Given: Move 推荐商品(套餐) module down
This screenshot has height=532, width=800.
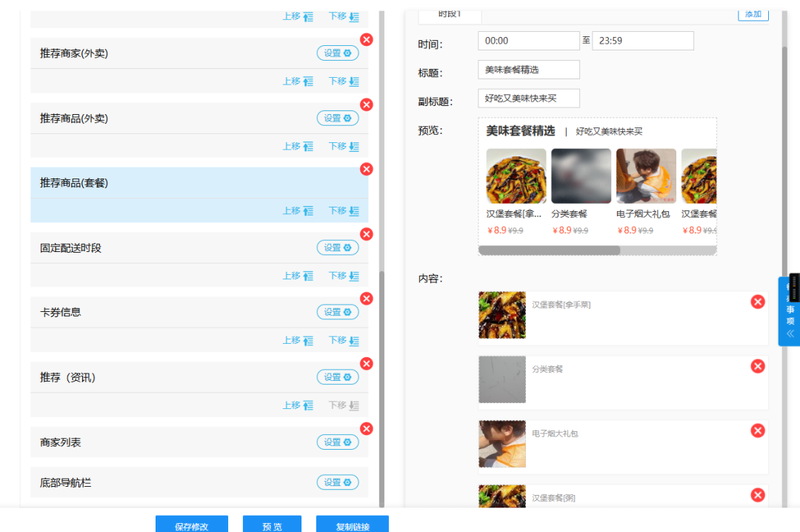Looking at the screenshot, I should [x=344, y=211].
